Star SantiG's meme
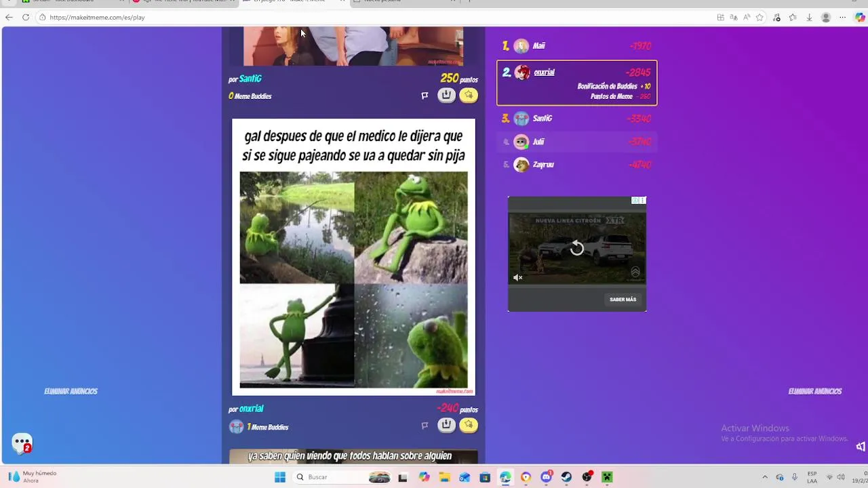Viewport: 868px width, 488px height. [x=469, y=96]
